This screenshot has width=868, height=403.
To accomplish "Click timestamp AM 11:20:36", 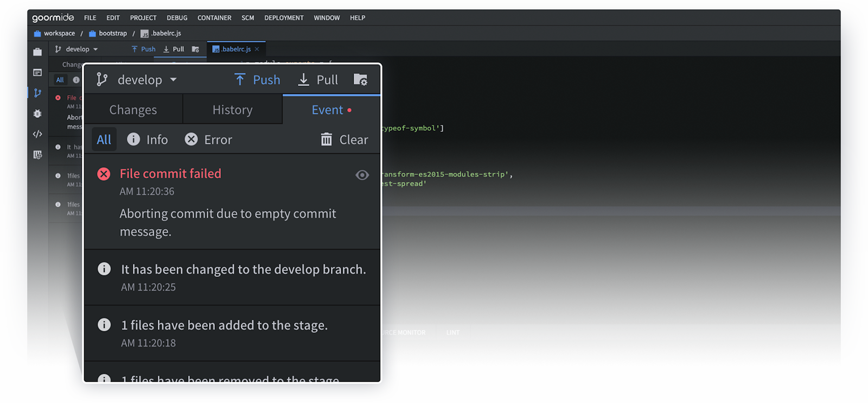I will coord(147,191).
